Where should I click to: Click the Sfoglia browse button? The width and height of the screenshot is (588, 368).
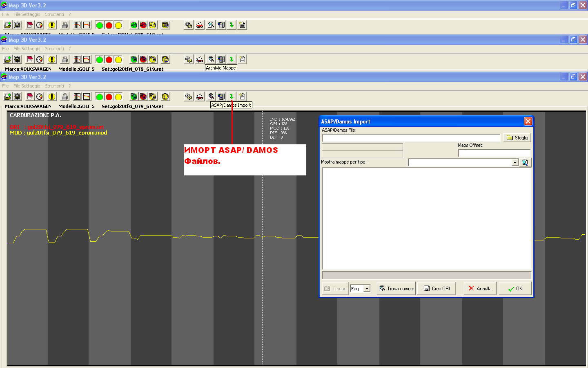click(517, 138)
